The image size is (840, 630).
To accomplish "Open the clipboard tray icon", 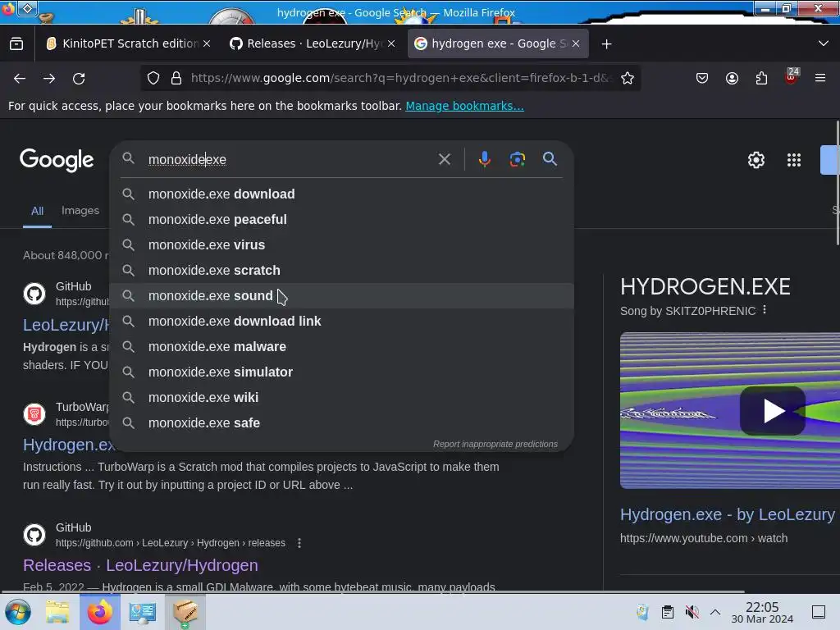I will coord(668,612).
